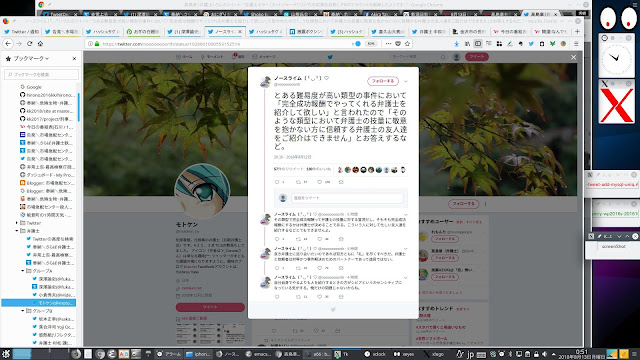Open the ブックマーク sidebar header dropdown

click(x=31, y=58)
